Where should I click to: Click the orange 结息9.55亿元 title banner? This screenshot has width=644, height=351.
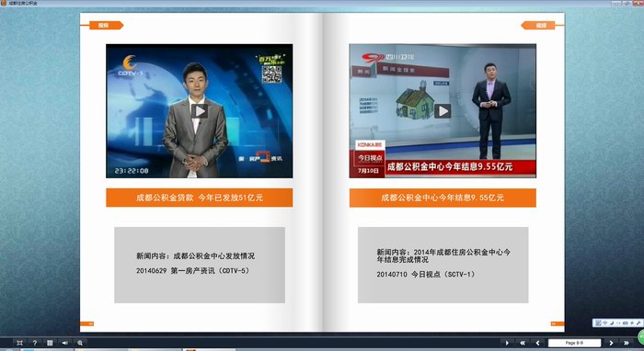pyautogui.click(x=443, y=198)
